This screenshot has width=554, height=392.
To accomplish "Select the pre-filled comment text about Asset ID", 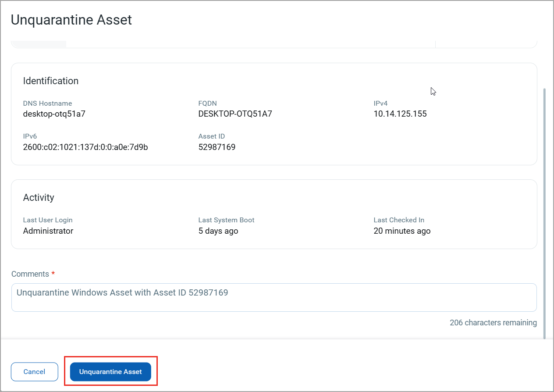I will point(122,292).
